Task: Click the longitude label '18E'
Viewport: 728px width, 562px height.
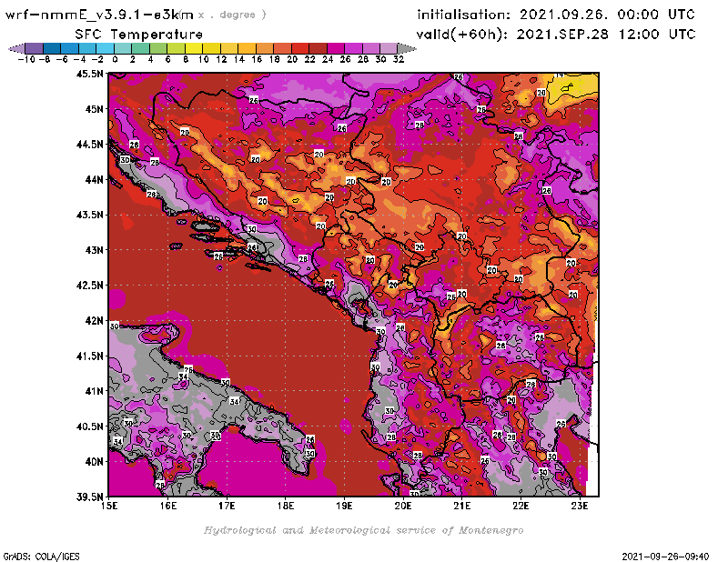Action: 286,506
